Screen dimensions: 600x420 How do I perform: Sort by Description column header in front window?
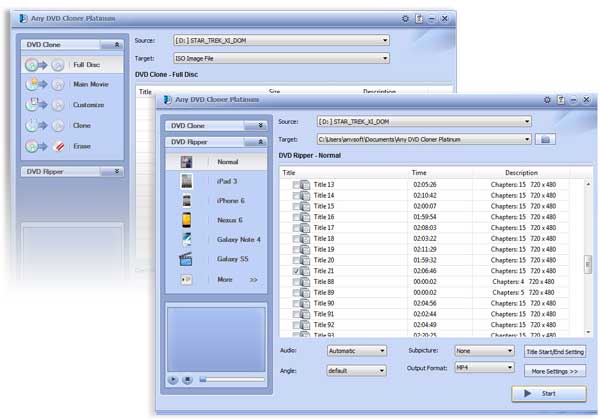click(521, 173)
